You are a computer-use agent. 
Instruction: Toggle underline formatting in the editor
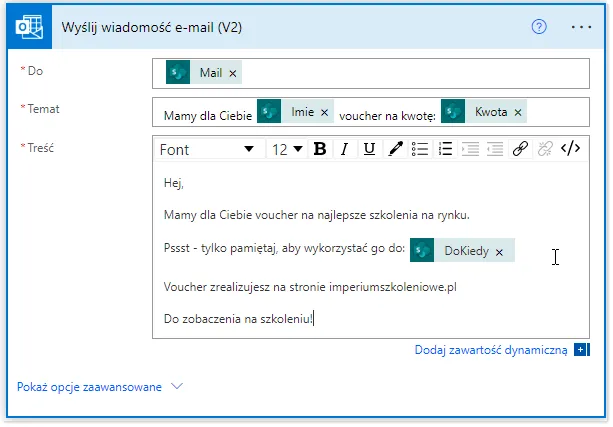369,149
